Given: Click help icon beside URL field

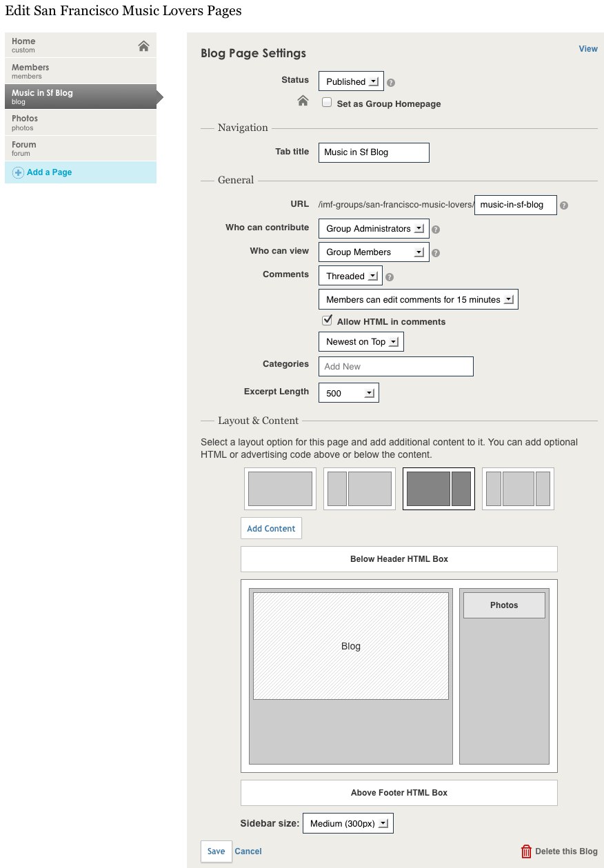Looking at the screenshot, I should (x=564, y=205).
